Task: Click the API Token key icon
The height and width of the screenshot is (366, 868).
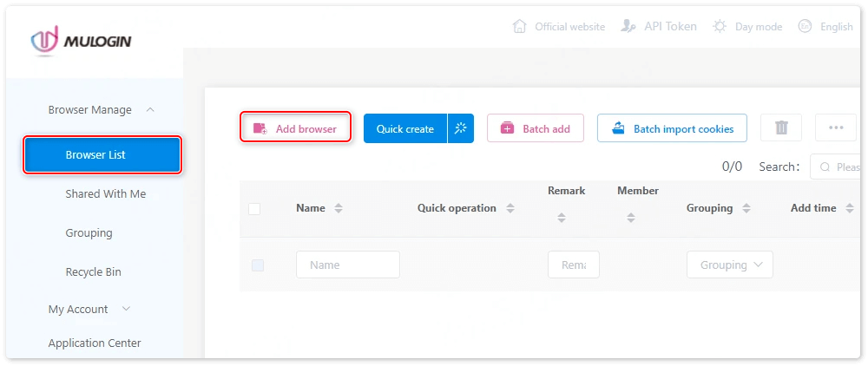Action: [x=629, y=26]
